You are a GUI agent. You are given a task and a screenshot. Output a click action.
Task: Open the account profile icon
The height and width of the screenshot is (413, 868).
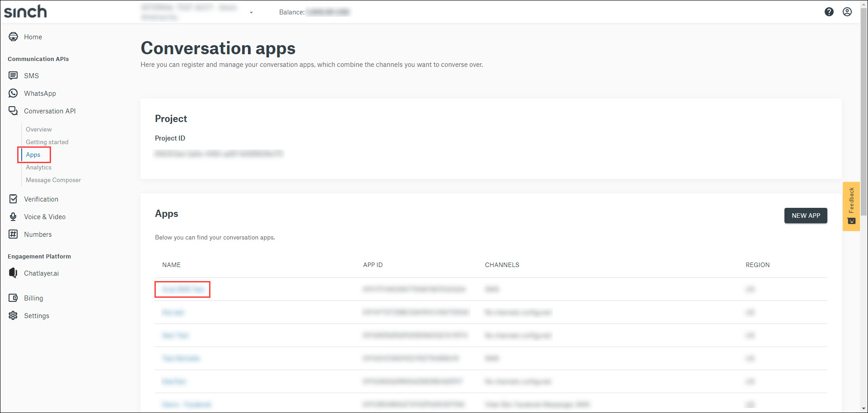pyautogui.click(x=847, y=12)
